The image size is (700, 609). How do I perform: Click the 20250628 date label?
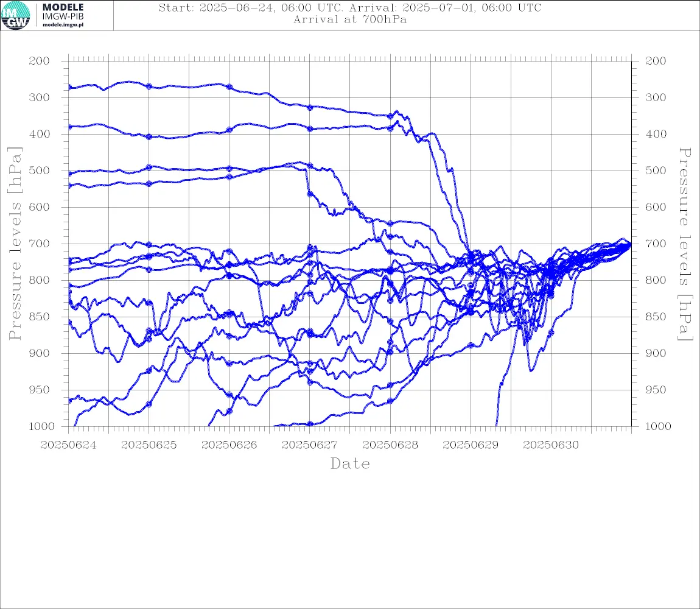click(390, 445)
